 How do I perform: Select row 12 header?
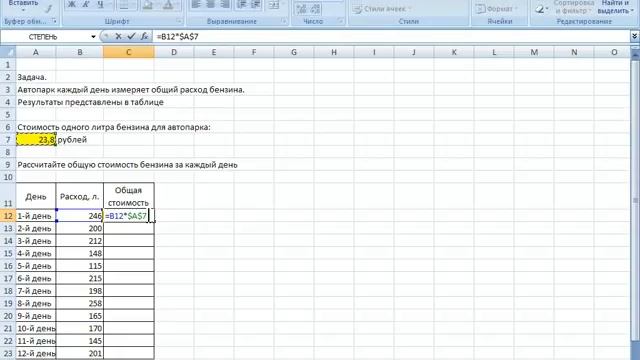point(8,216)
